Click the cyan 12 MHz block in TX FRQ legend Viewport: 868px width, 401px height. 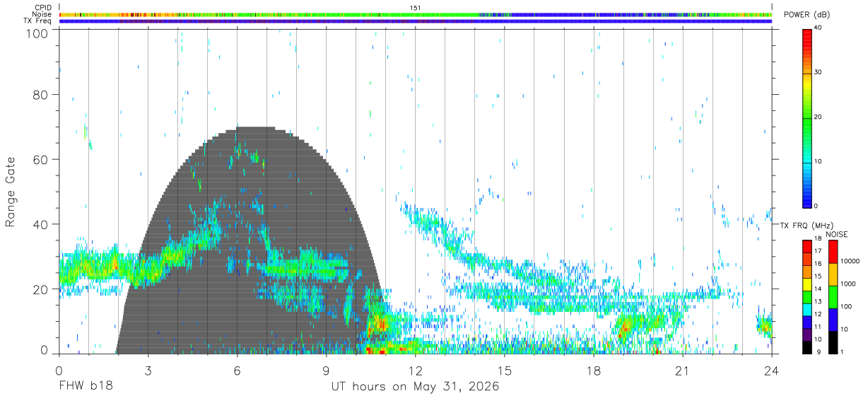point(807,310)
